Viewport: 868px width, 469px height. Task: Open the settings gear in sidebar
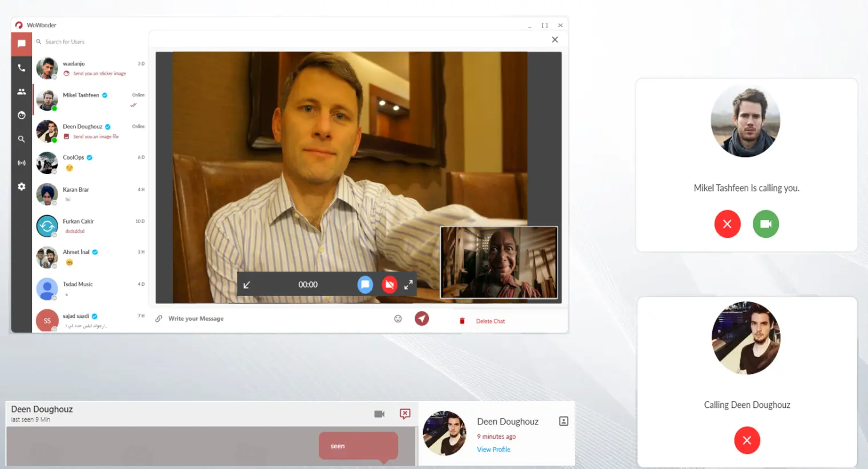pyautogui.click(x=22, y=187)
